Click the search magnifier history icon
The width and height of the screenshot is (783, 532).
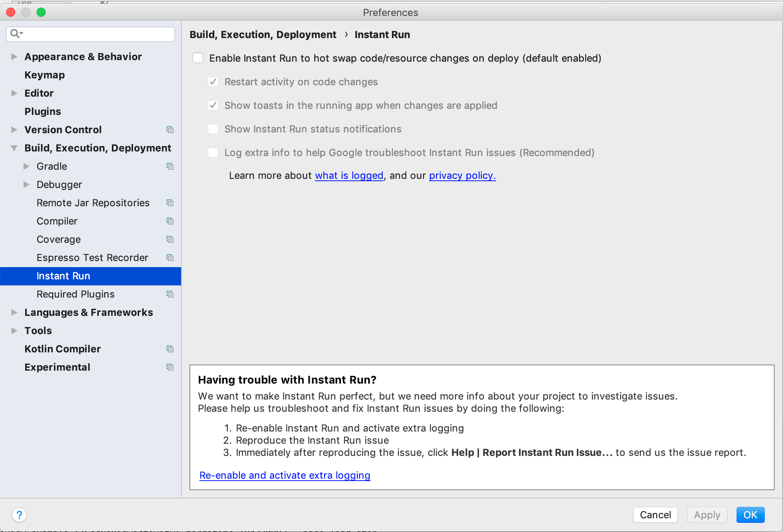tap(16, 34)
